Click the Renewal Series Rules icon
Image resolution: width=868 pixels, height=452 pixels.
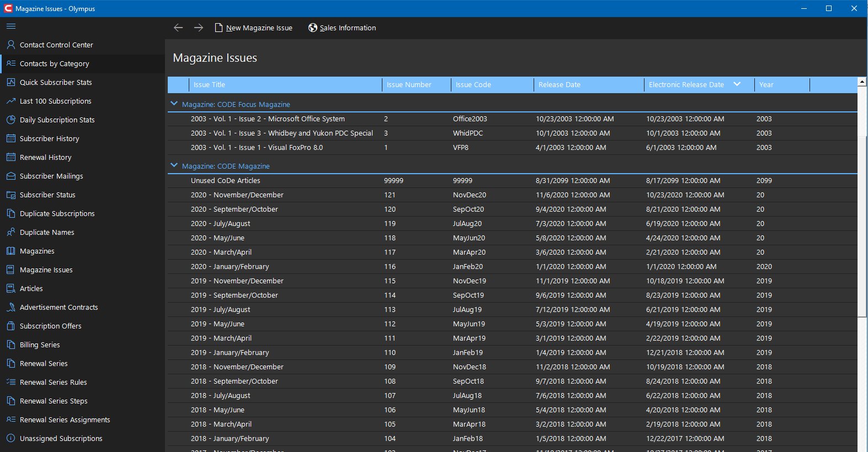(x=11, y=382)
